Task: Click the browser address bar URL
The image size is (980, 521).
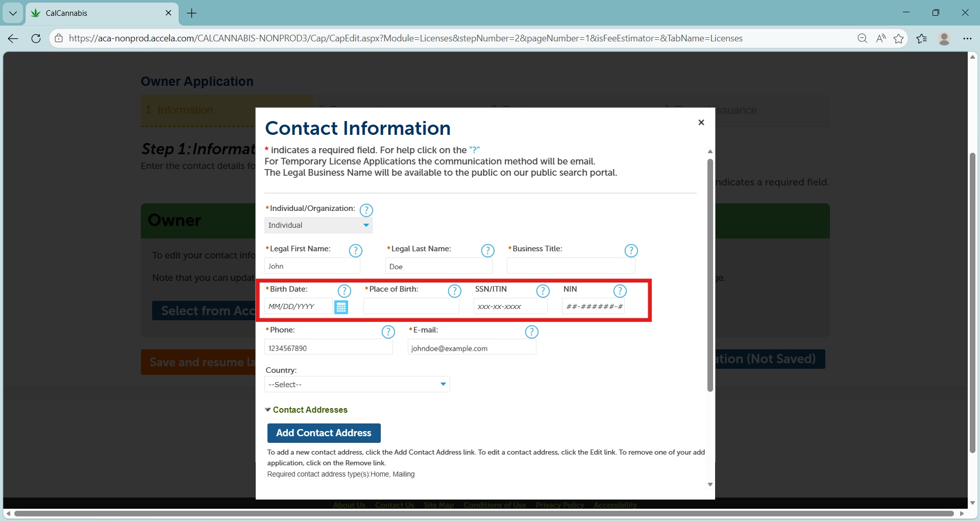Action: 406,38
